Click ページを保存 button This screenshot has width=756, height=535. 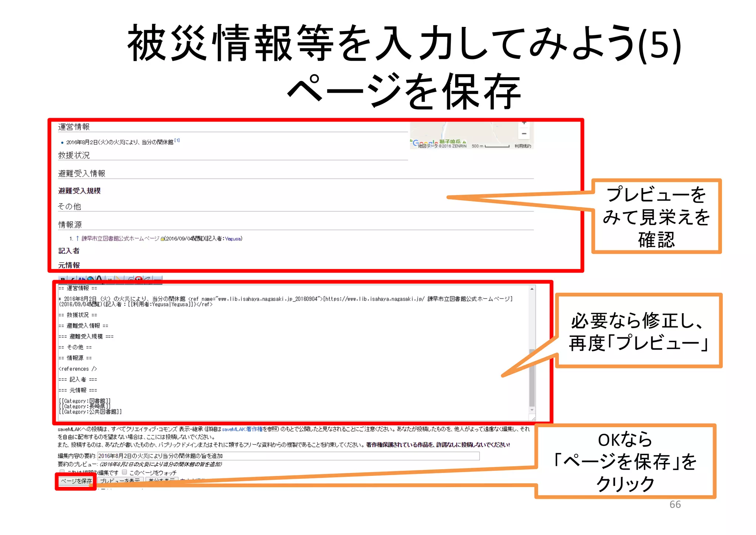coord(76,481)
